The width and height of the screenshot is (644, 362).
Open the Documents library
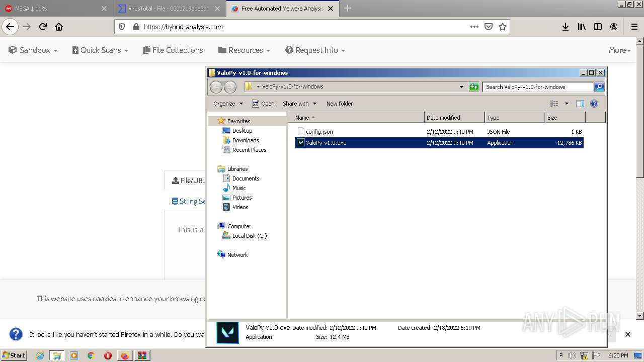(246, 178)
